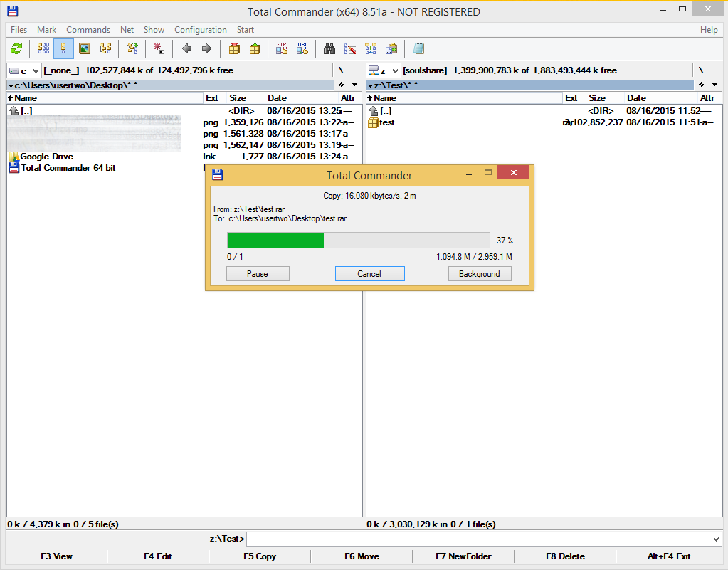Open Search files binoculars icon
Image resolution: width=728 pixels, height=570 pixels.
tap(329, 48)
